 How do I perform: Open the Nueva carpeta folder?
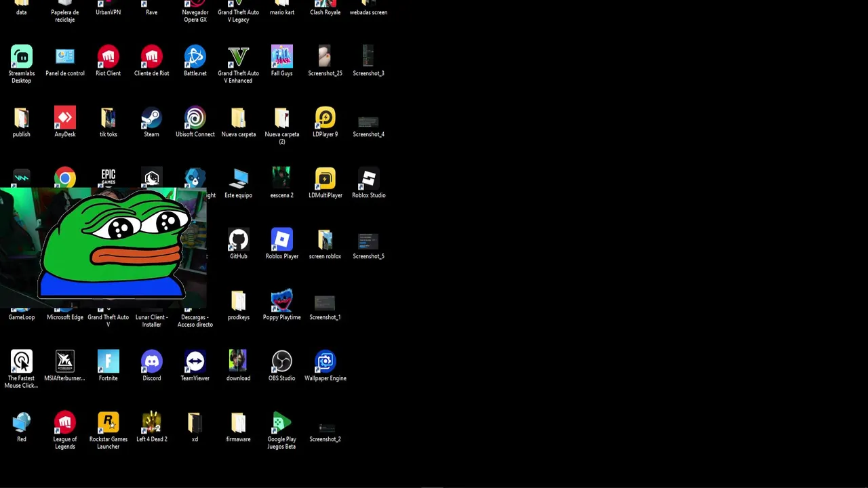tap(238, 118)
